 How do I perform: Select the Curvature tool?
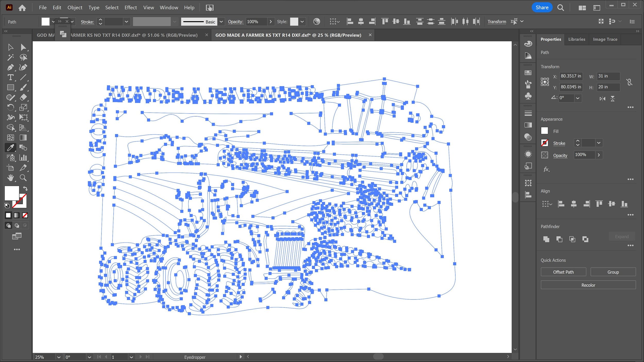pyautogui.click(x=23, y=67)
